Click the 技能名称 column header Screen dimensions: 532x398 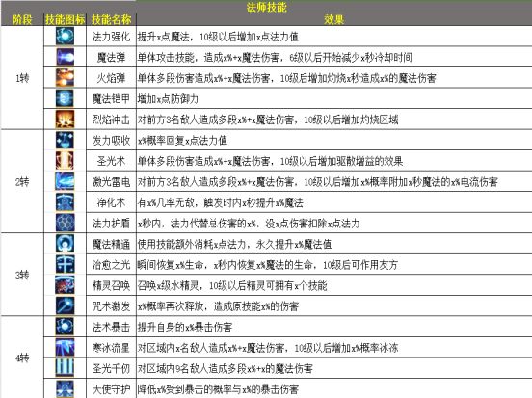click(x=111, y=19)
